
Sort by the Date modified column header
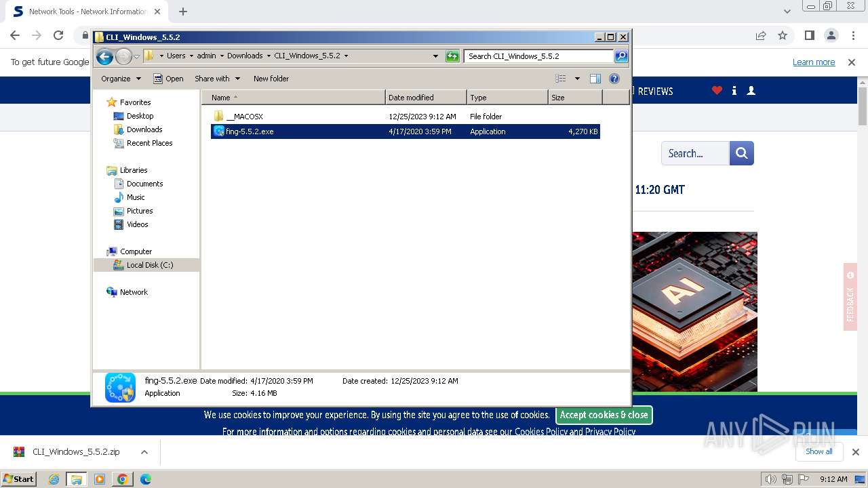[426, 98]
